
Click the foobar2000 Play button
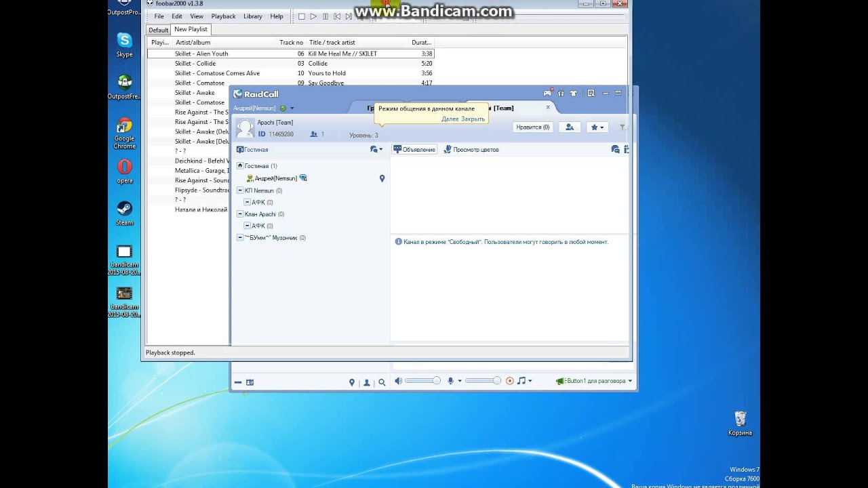[313, 16]
